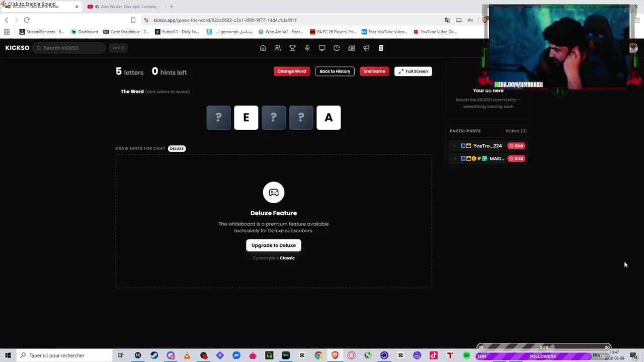This screenshot has width=644, height=362.
Task: Open the newspaper icon in navbar
Action: click(352, 48)
